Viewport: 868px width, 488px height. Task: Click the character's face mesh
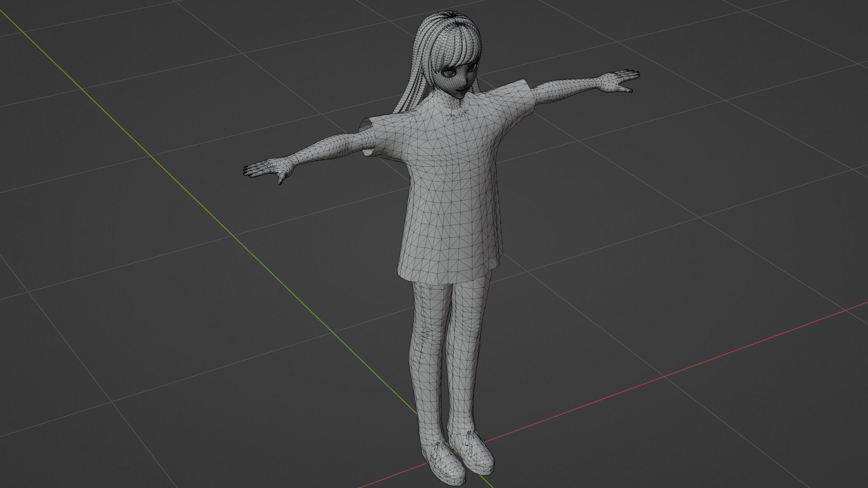point(455,80)
